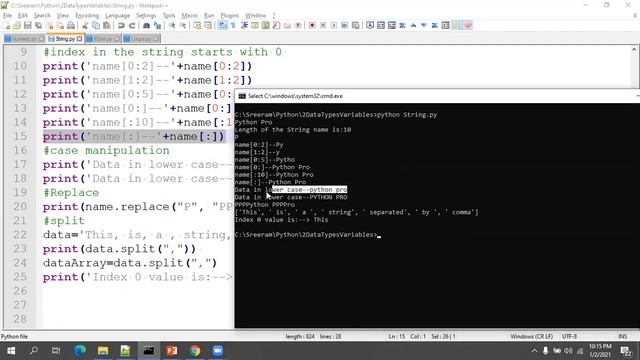This screenshot has height=360, width=640.
Task: Click the Stop Recording macro icon
Action: (323, 25)
